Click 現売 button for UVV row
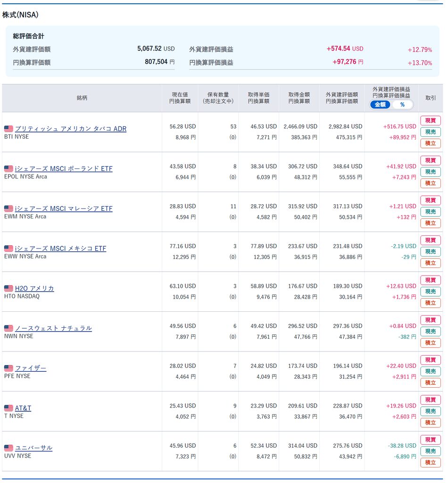448x483 pixels. (x=431, y=451)
